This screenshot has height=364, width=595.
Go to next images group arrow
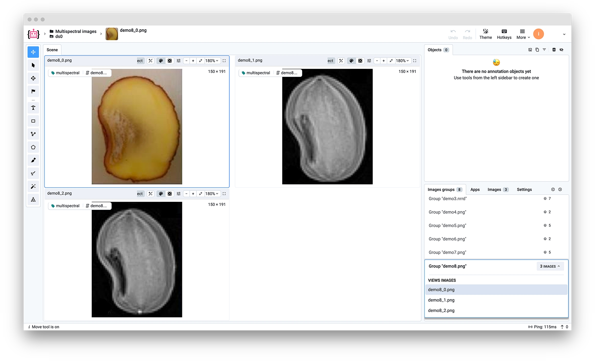click(560, 190)
